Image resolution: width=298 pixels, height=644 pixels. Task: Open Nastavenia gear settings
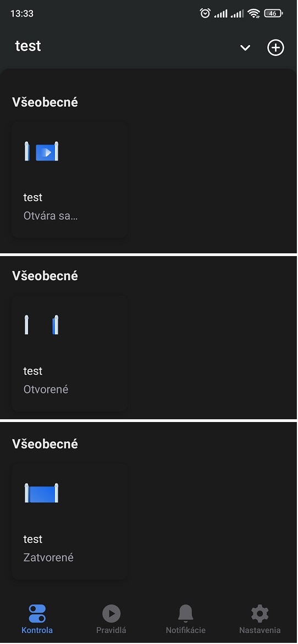tap(260, 619)
